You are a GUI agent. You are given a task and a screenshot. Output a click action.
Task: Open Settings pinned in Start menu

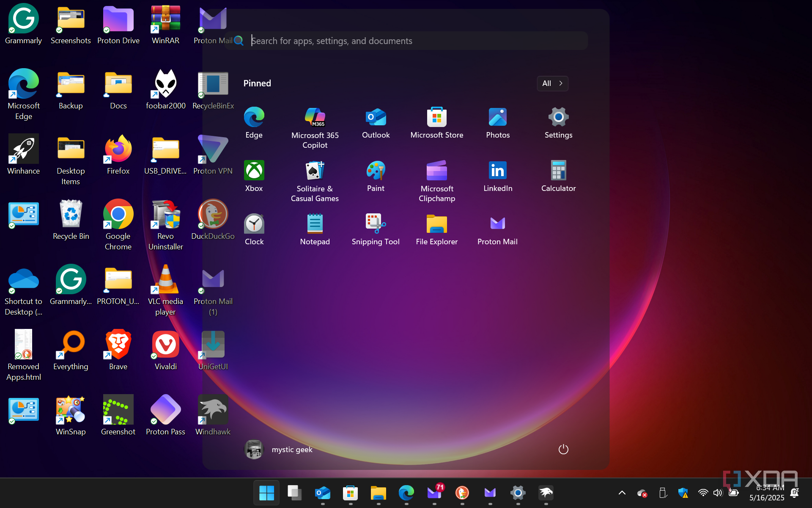tap(558, 123)
